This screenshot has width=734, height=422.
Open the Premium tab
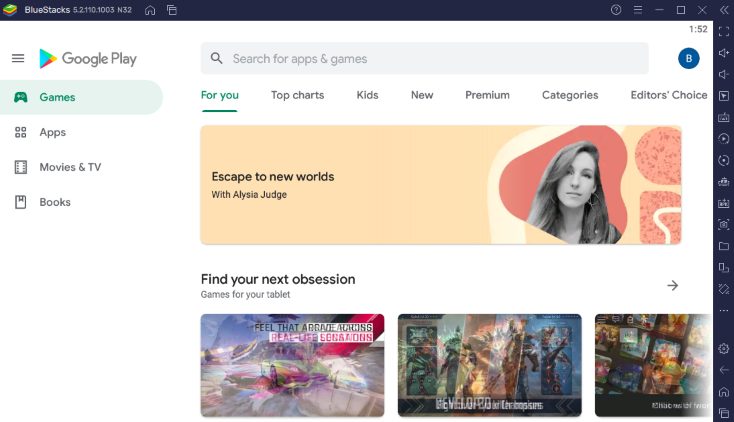[x=487, y=95]
